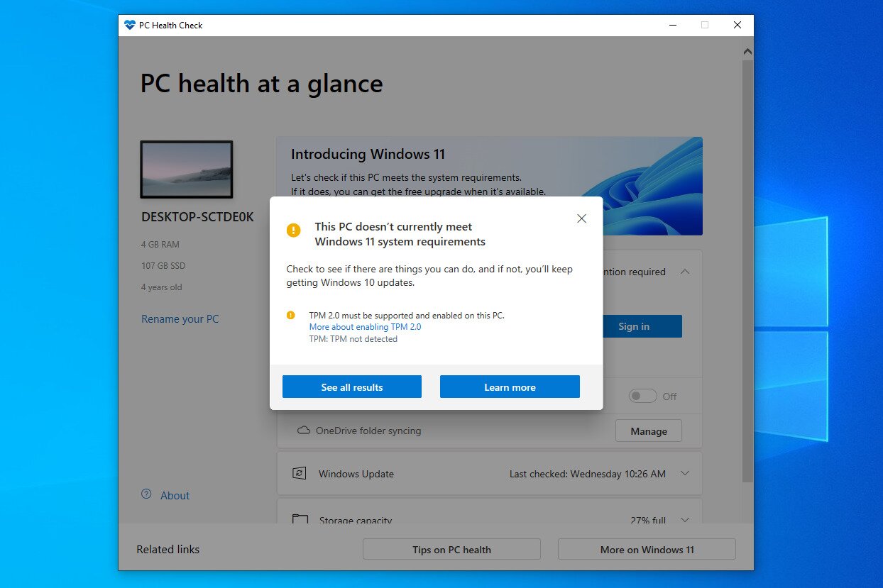Click the Storage capacity folder icon
This screenshot has width=883, height=588.
pyautogui.click(x=300, y=519)
